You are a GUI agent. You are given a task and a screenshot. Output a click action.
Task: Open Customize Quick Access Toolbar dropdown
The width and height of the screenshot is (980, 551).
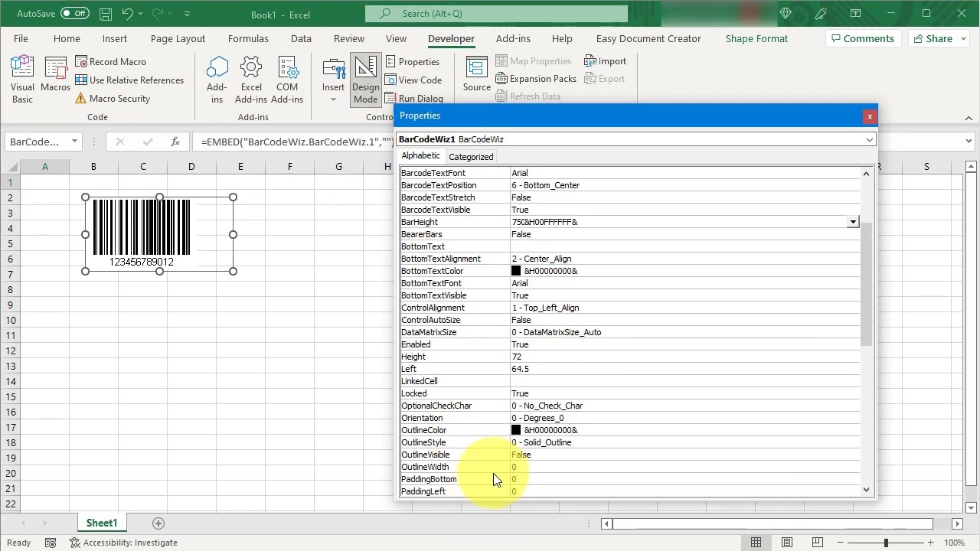[x=187, y=14]
